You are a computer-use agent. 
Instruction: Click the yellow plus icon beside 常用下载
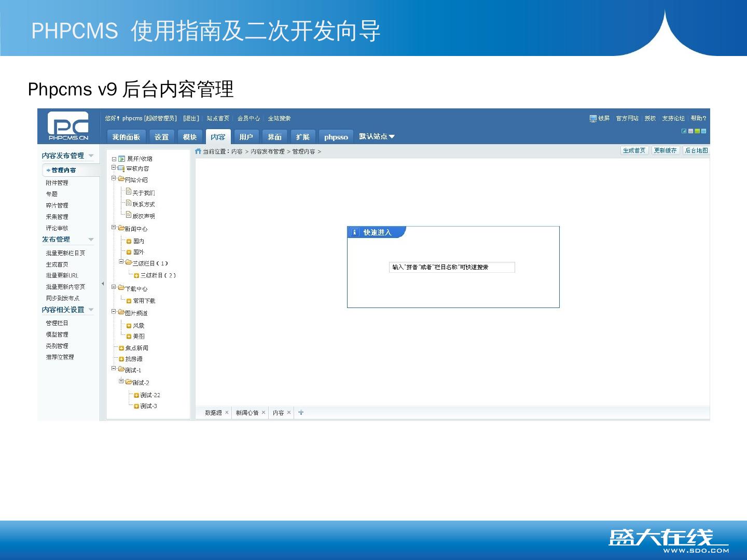129,301
